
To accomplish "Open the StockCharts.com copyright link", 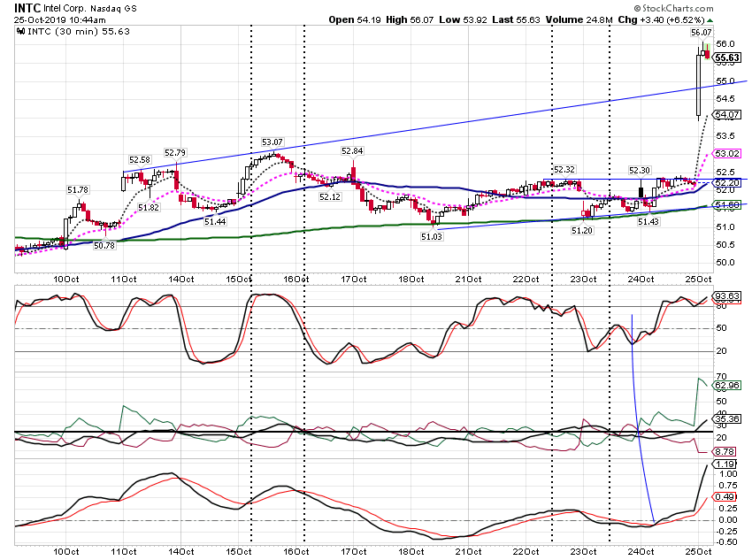I will [673, 8].
